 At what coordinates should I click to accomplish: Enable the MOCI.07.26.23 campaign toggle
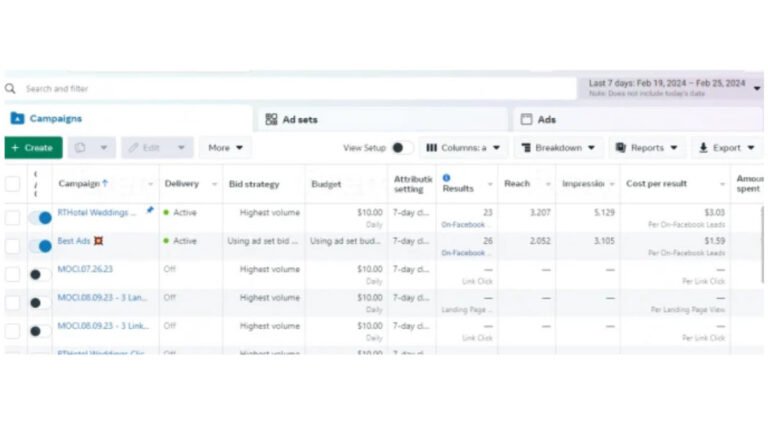pyautogui.click(x=41, y=274)
